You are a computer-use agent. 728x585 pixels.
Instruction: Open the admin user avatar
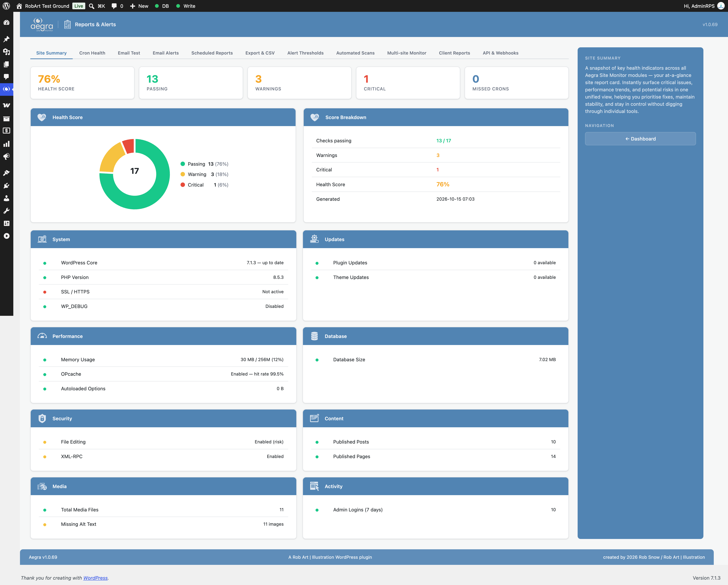[721, 6]
